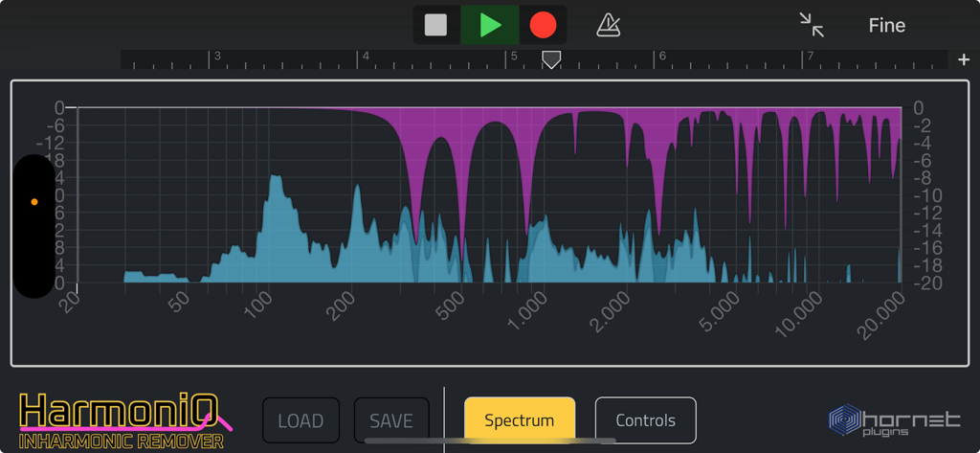This screenshot has height=453, width=980.
Task: Click the 50 frequency label on the axis
Action: click(181, 303)
